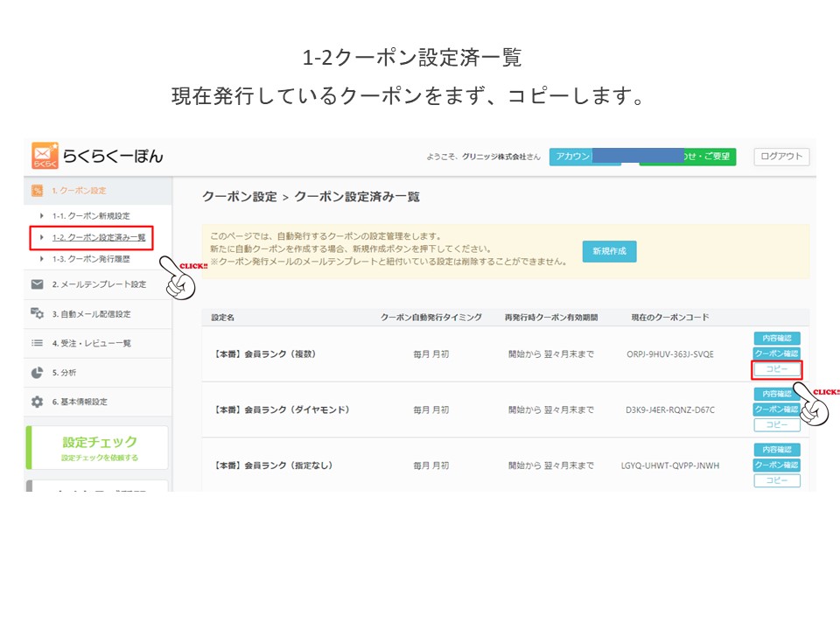Click the らくらくーぽん logo
This screenshot has height=630, width=840.
pos(96,156)
